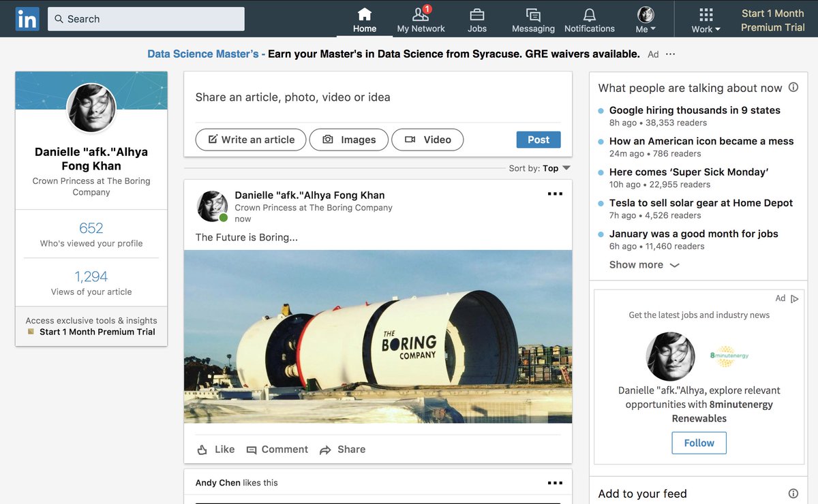Open My Network people icon
Viewport: 818px width, 504px height.
tap(421, 14)
